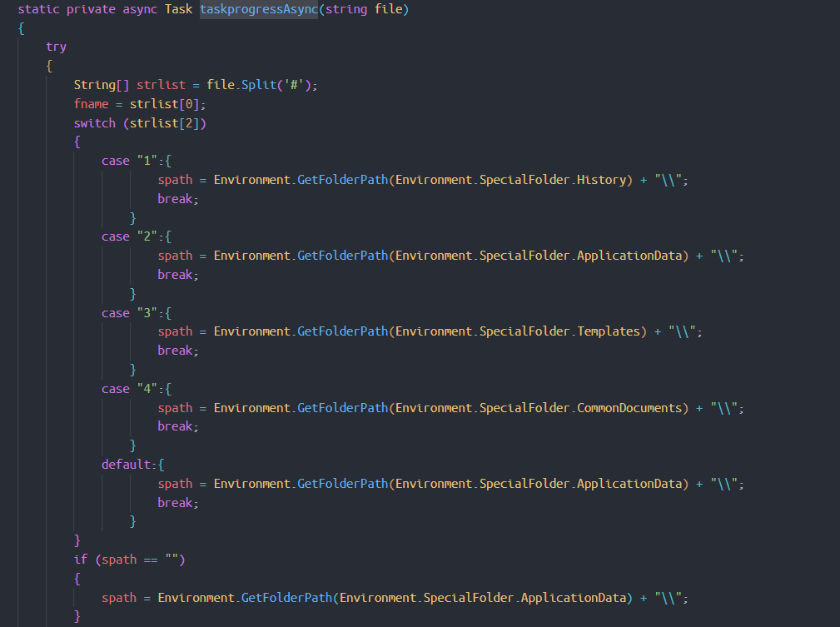Screen dimensions: 840x627
Task: Click the switch keyword
Action: point(94,123)
